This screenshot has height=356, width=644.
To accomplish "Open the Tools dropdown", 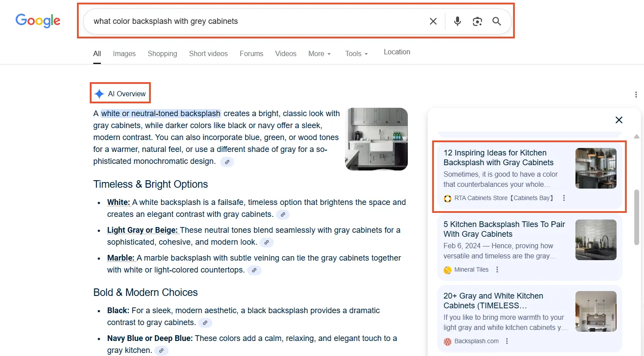I will (356, 53).
